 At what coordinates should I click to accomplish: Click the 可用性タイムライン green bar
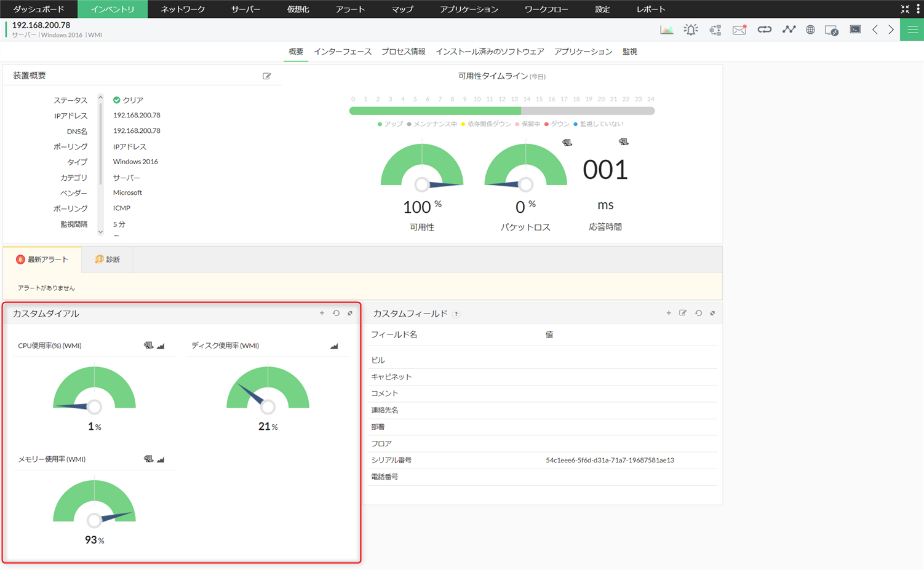point(435,111)
